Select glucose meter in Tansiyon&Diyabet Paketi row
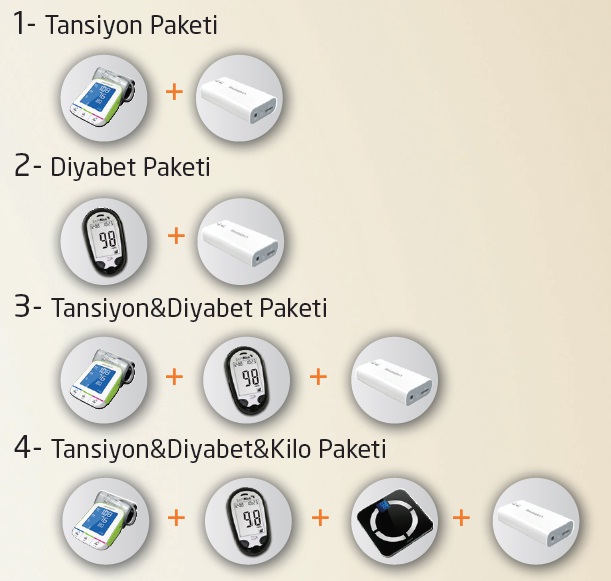This screenshot has height=581, width=611. [247, 380]
